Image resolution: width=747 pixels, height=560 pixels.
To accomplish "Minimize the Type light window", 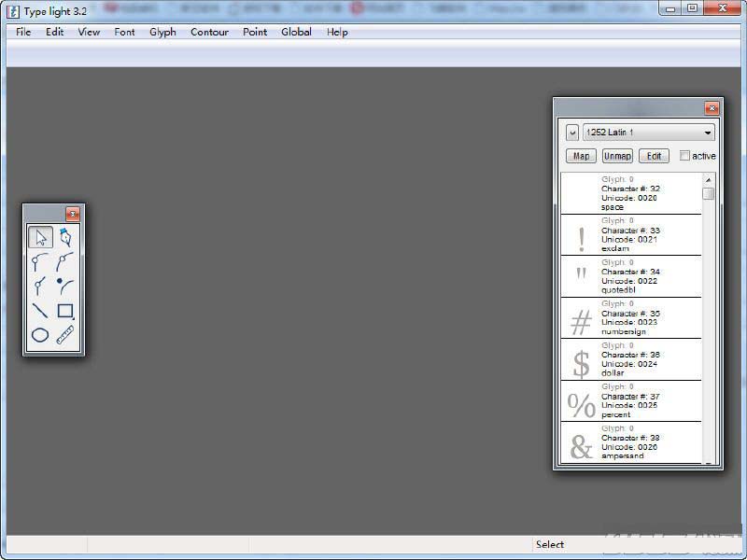I will coord(670,8).
